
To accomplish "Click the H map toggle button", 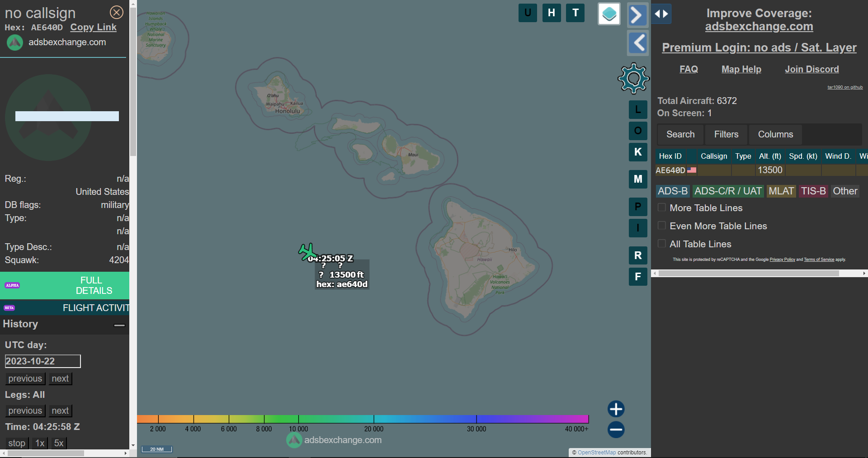I will (552, 13).
